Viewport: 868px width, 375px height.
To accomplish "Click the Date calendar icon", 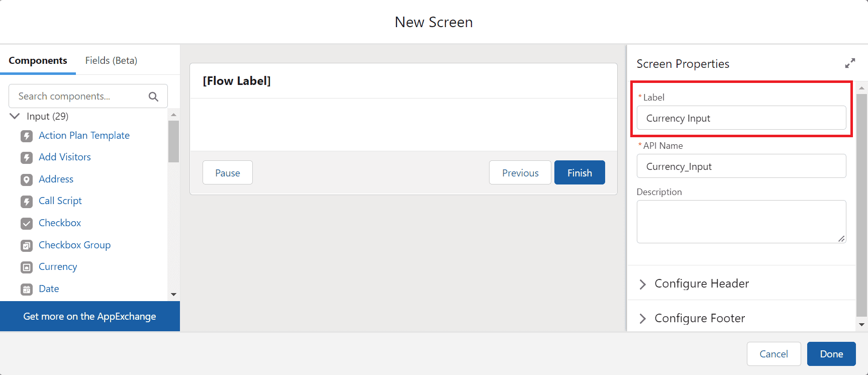I will tap(27, 289).
